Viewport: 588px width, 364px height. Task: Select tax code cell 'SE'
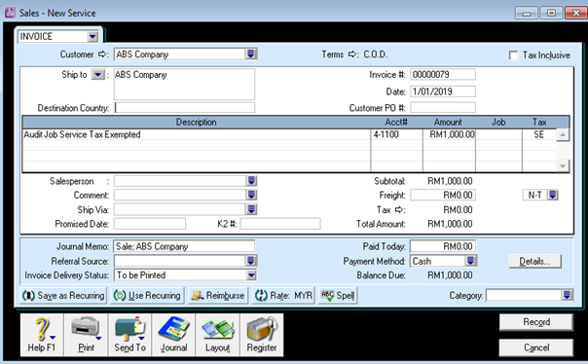539,134
